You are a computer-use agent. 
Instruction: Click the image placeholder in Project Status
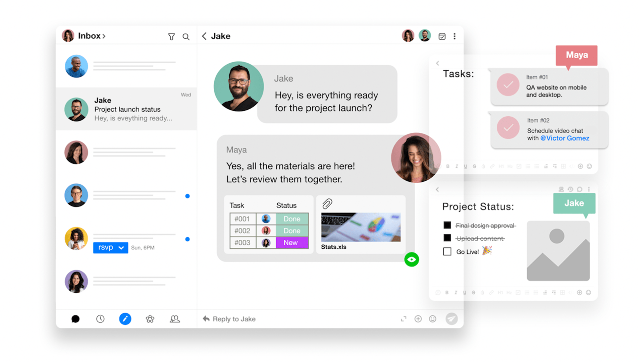coord(558,251)
